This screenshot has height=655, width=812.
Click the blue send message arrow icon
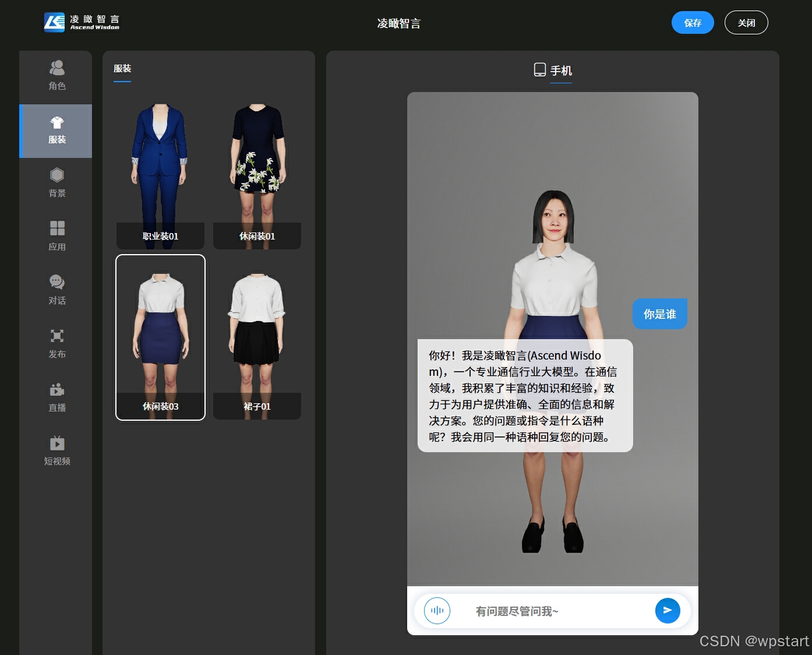(x=668, y=610)
